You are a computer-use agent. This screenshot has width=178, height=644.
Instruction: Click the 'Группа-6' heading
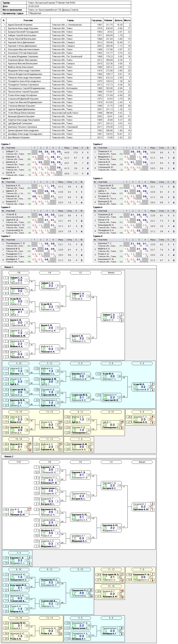98,207
